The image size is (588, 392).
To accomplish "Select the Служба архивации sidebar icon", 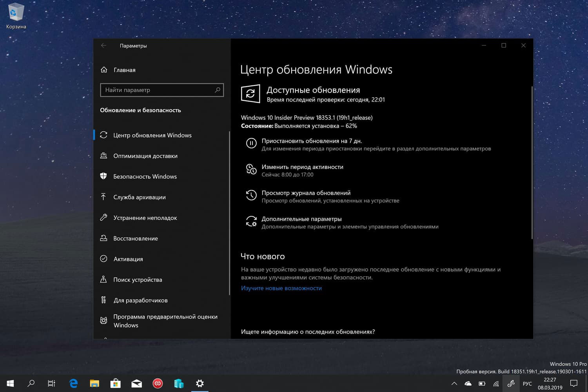I will click(x=103, y=197).
